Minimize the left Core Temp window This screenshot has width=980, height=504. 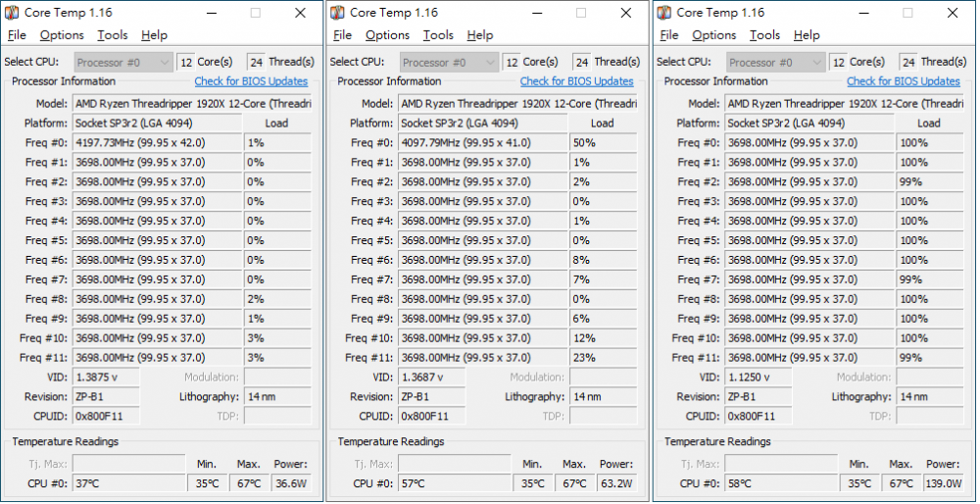click(x=213, y=13)
